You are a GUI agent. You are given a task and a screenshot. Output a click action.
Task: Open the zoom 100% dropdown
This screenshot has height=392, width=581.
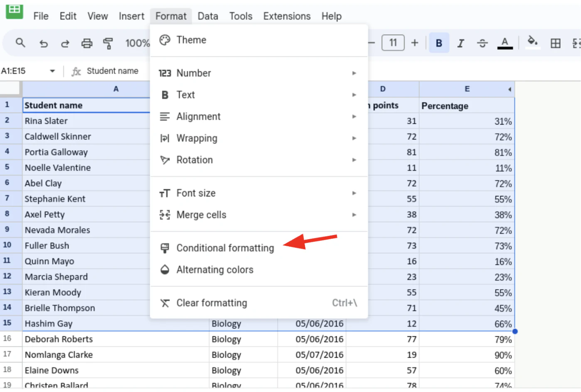tap(138, 43)
